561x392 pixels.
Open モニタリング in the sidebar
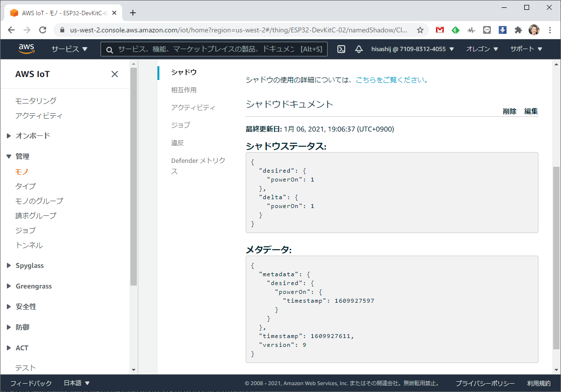[x=36, y=101]
